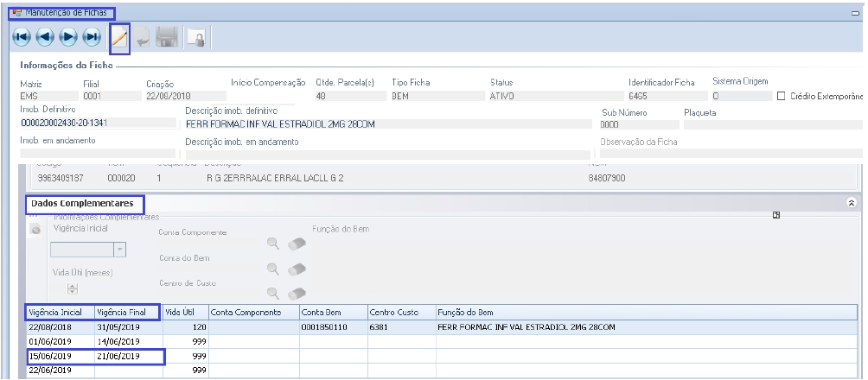Select the row with Conta Bem 0001850110
This screenshot has height=380, width=868.
333,327
